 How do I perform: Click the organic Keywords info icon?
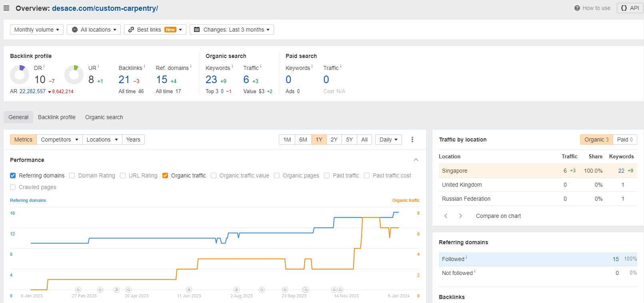point(232,66)
